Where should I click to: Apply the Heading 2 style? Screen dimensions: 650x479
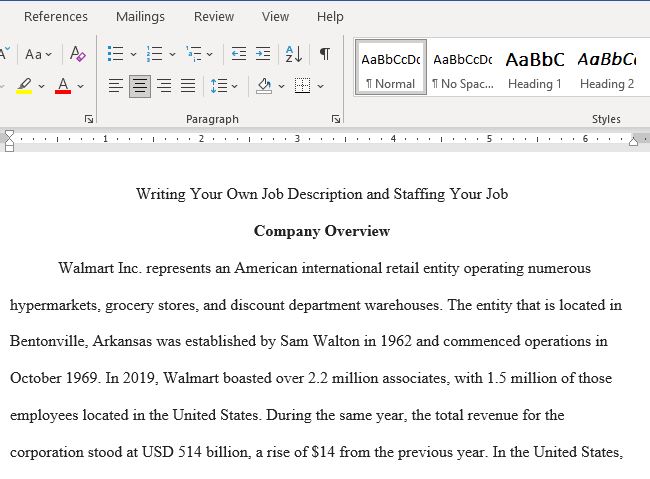[607, 67]
